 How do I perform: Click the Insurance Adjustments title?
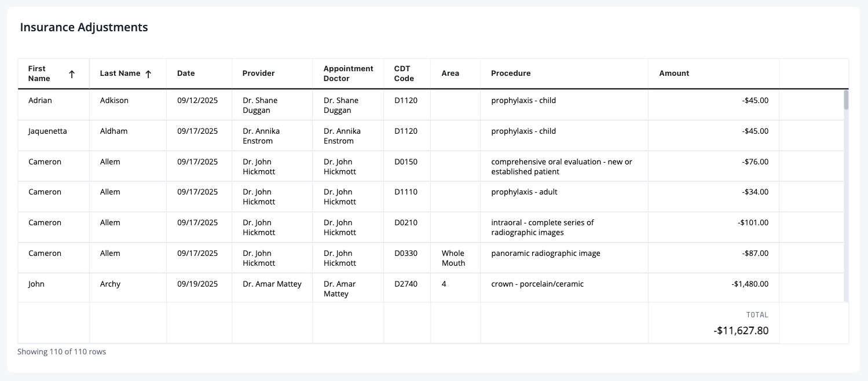[84, 27]
